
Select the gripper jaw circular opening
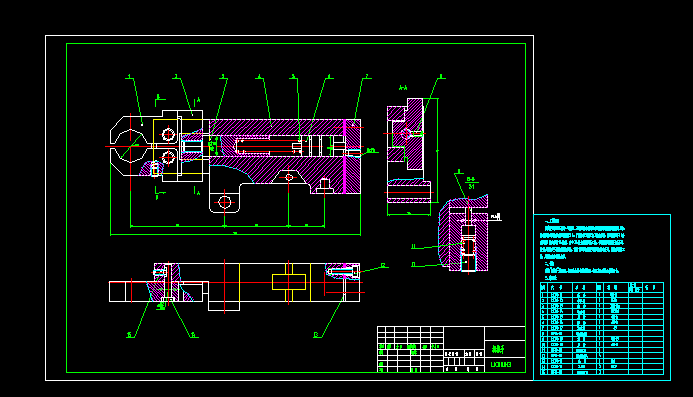(x=131, y=146)
